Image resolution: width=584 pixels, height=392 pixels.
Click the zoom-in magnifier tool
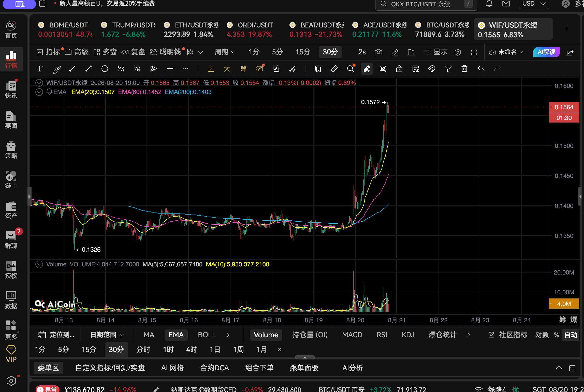(351, 69)
